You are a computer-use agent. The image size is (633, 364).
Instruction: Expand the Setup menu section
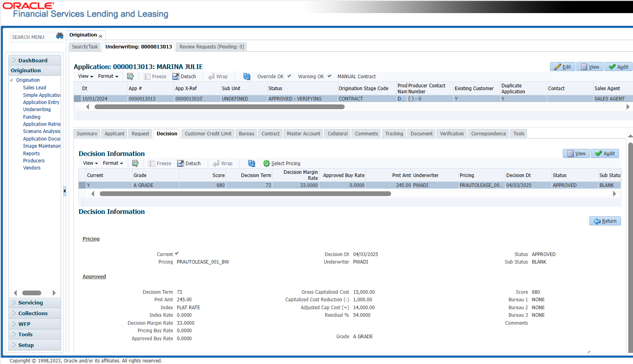[x=35, y=345]
